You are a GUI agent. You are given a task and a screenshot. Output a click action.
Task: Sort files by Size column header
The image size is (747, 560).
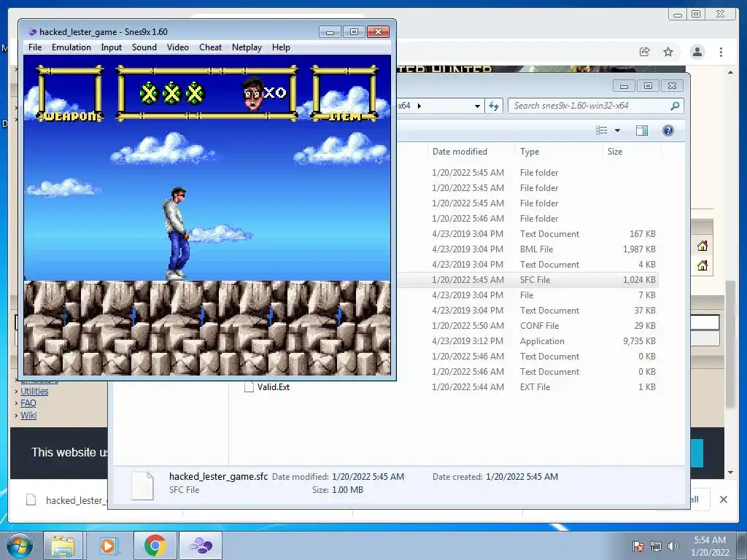pos(614,152)
